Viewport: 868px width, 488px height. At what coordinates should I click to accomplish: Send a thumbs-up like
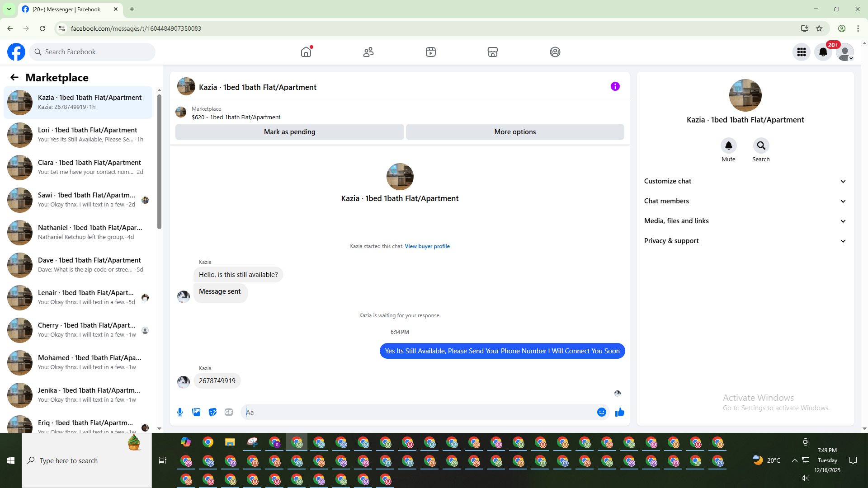click(620, 412)
